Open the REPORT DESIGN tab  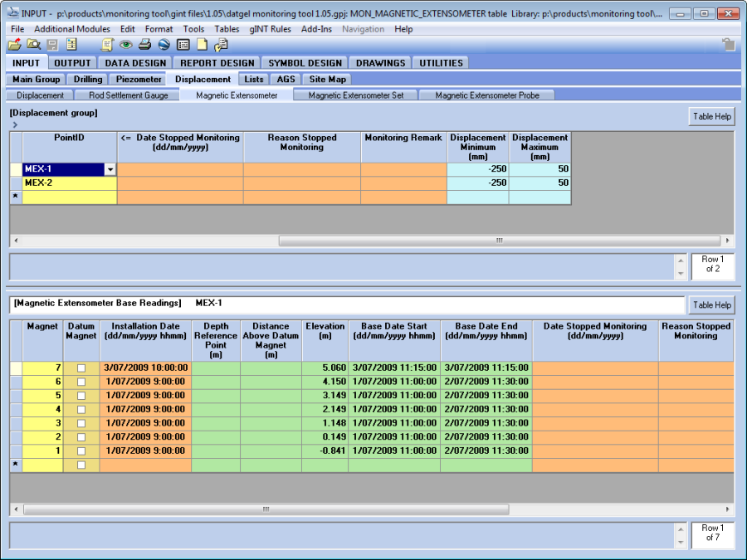(x=217, y=63)
